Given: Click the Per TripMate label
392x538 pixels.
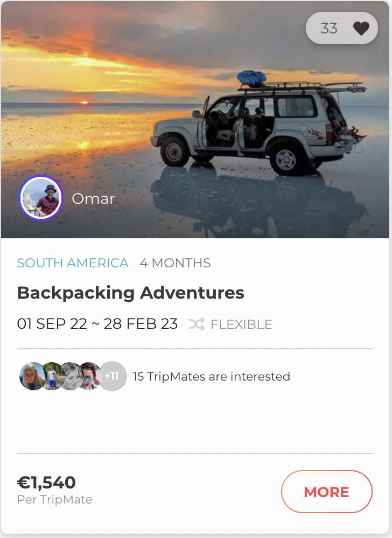Looking at the screenshot, I should coord(54,500).
